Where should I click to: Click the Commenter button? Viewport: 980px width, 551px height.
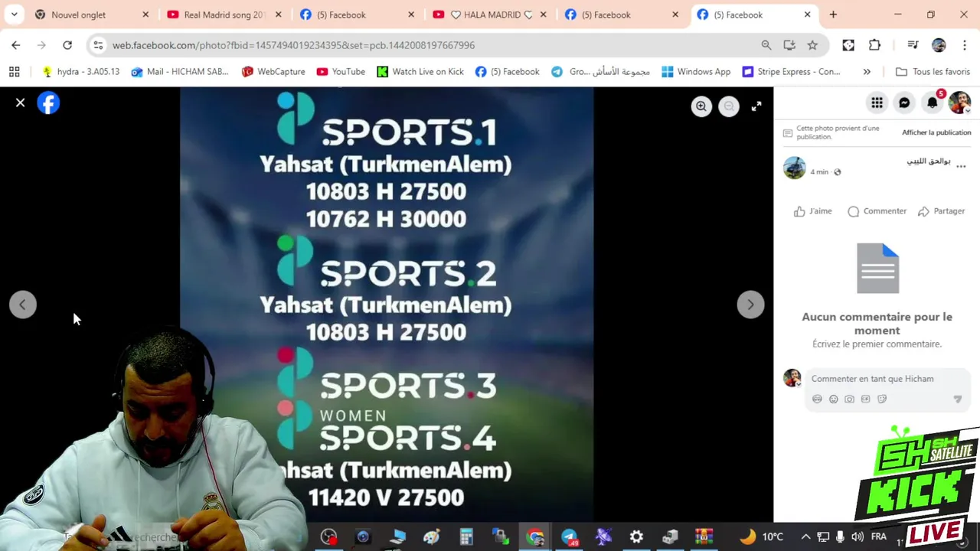[x=877, y=211]
